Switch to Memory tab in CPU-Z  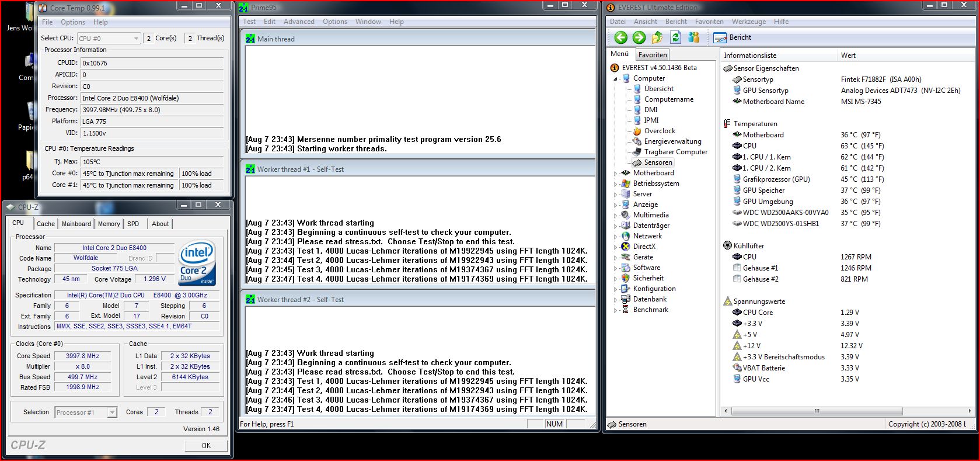[x=109, y=224]
